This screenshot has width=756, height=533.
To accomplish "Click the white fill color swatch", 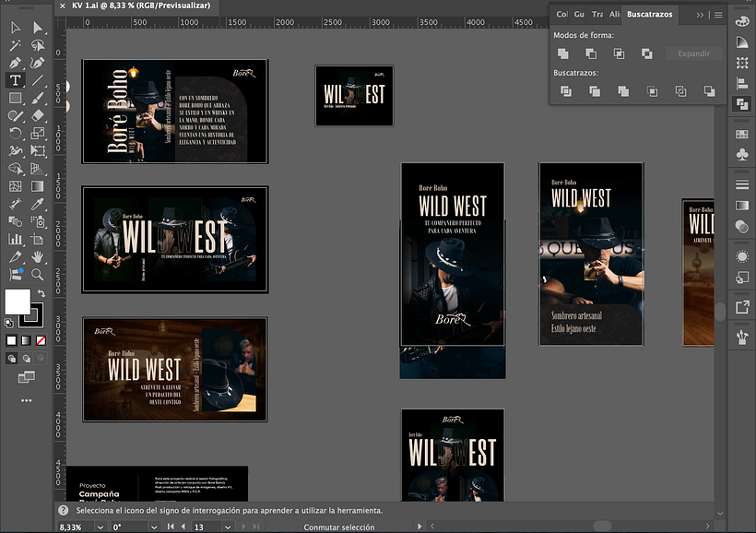I will [x=18, y=302].
